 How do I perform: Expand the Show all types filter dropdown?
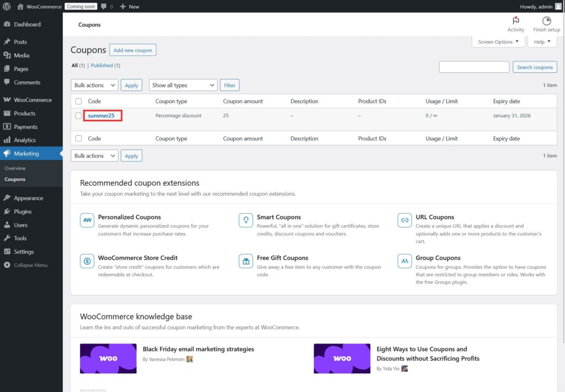183,85
